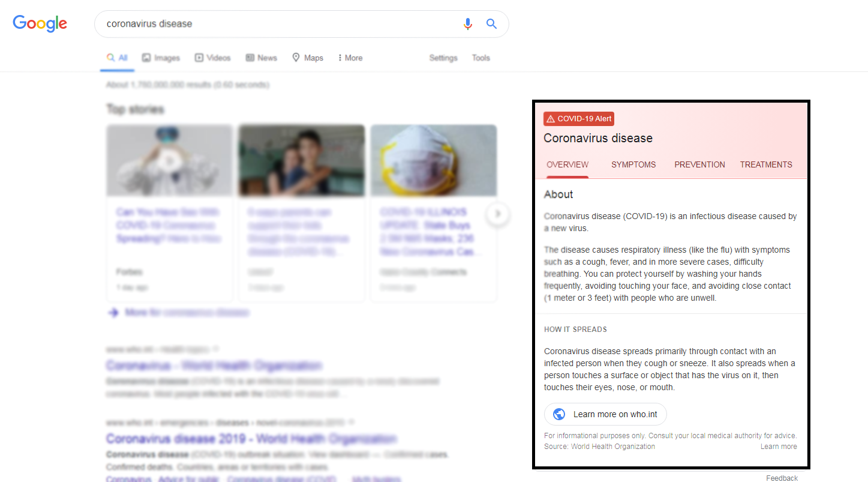This screenshot has width=868, height=482.
Task: Open the Tools options
Action: coord(480,58)
